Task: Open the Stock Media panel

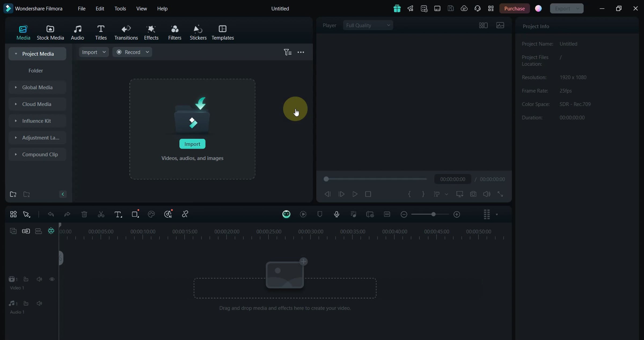Action: 50,32
